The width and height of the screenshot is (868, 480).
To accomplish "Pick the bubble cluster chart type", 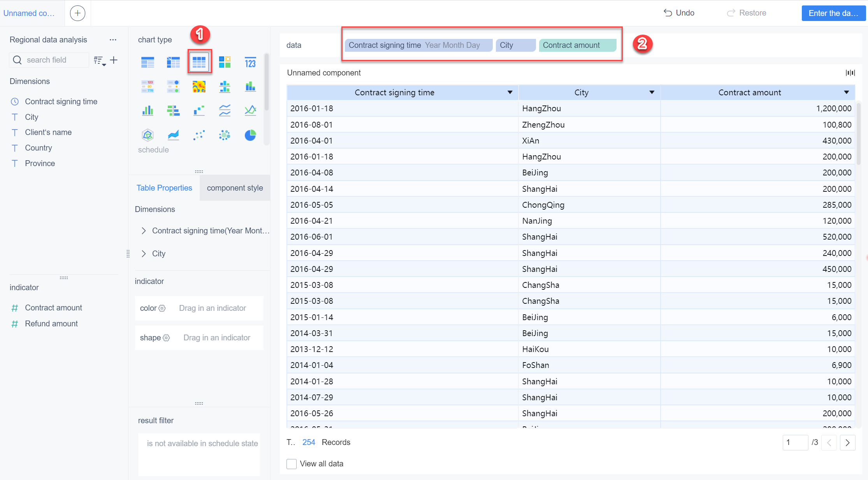I will pos(225,135).
